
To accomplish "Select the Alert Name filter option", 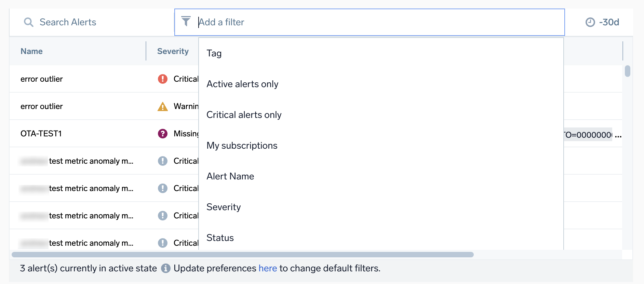I will (x=381, y=176).
